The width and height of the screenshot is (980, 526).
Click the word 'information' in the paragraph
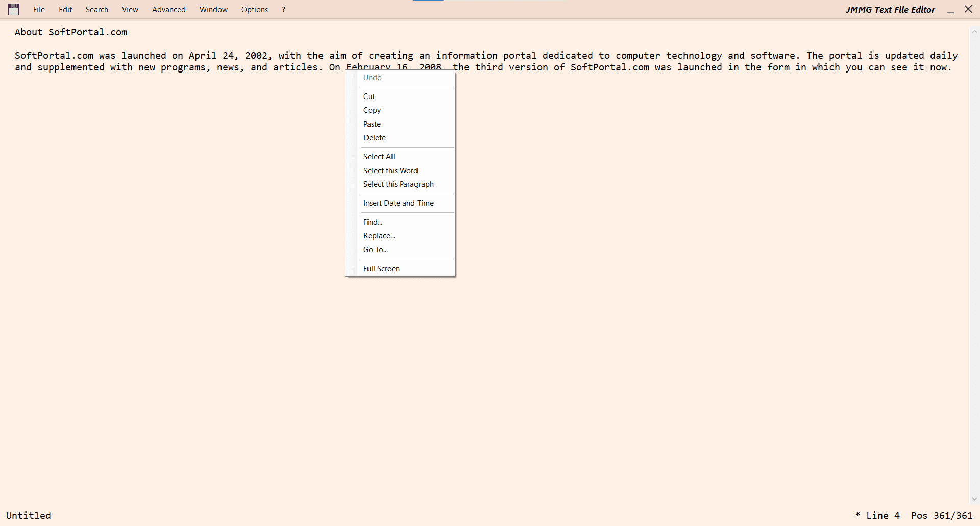pyautogui.click(x=467, y=56)
